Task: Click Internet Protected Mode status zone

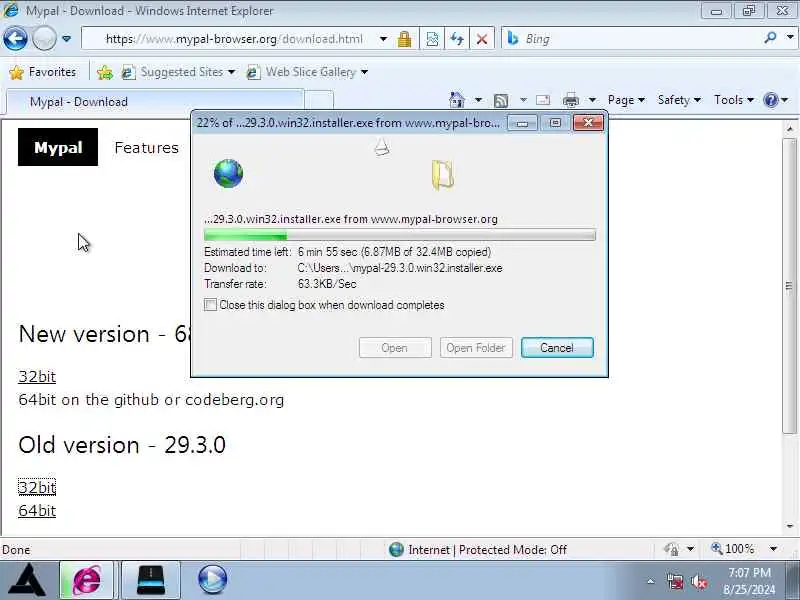Action: (x=478, y=549)
